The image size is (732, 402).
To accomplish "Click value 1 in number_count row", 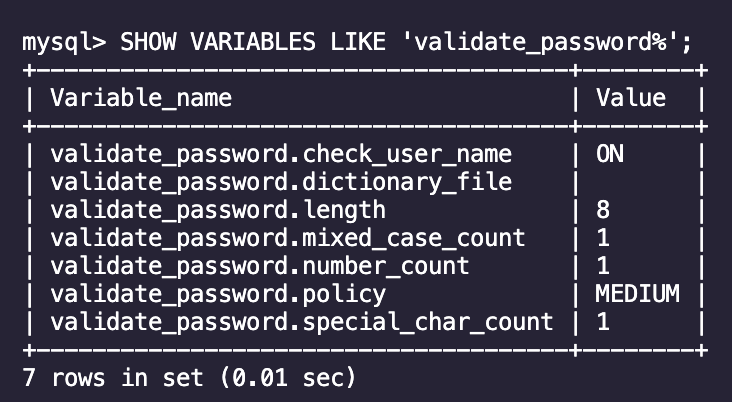I will click(603, 266).
